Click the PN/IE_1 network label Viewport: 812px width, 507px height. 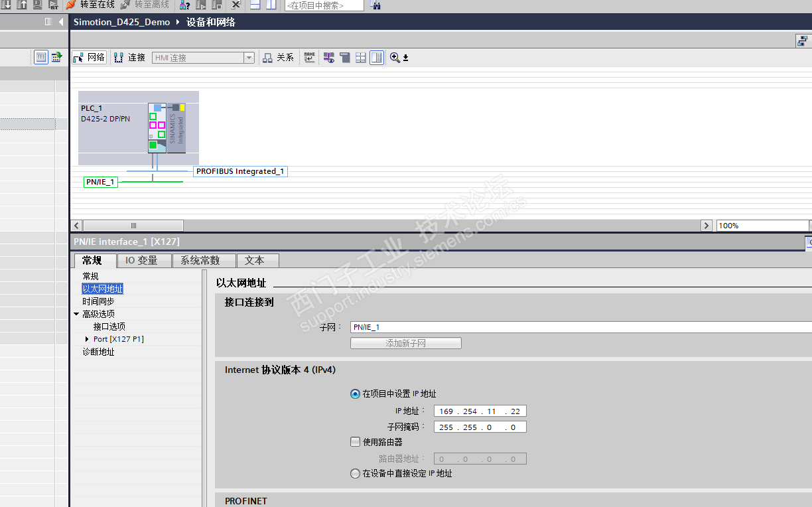pyautogui.click(x=101, y=182)
